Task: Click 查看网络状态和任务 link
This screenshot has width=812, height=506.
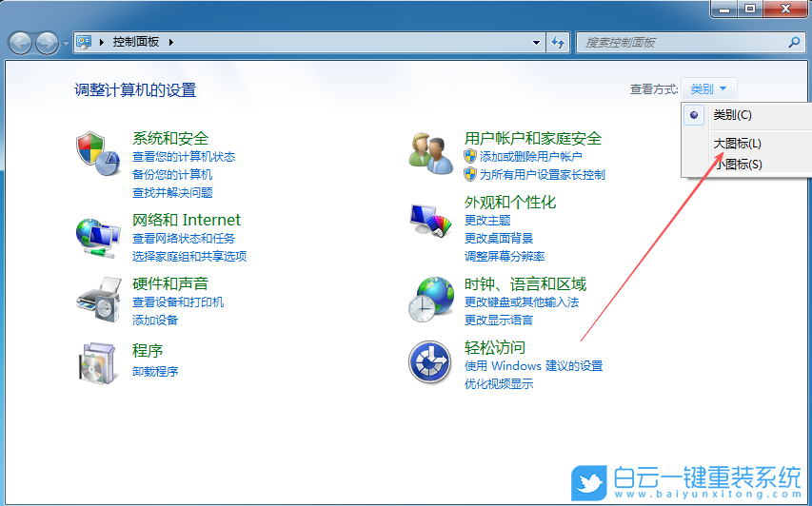Action: pos(184,238)
